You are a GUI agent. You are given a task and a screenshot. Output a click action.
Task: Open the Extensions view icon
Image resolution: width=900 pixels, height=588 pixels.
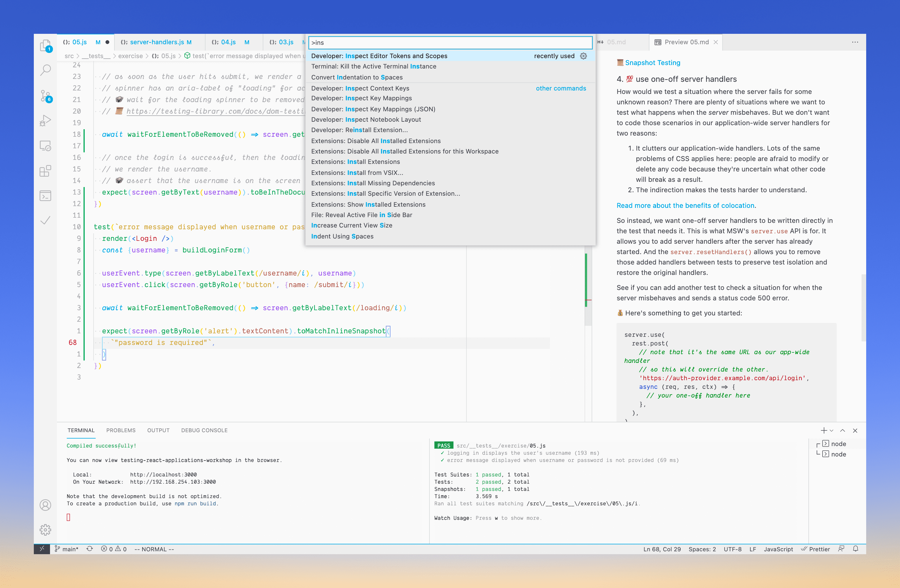pos(45,171)
